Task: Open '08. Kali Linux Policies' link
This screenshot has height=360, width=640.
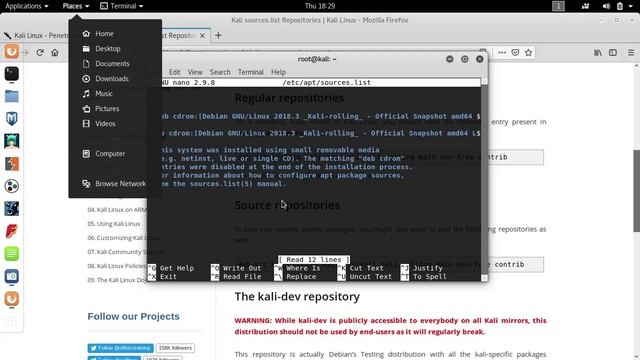Action: click(x=117, y=266)
